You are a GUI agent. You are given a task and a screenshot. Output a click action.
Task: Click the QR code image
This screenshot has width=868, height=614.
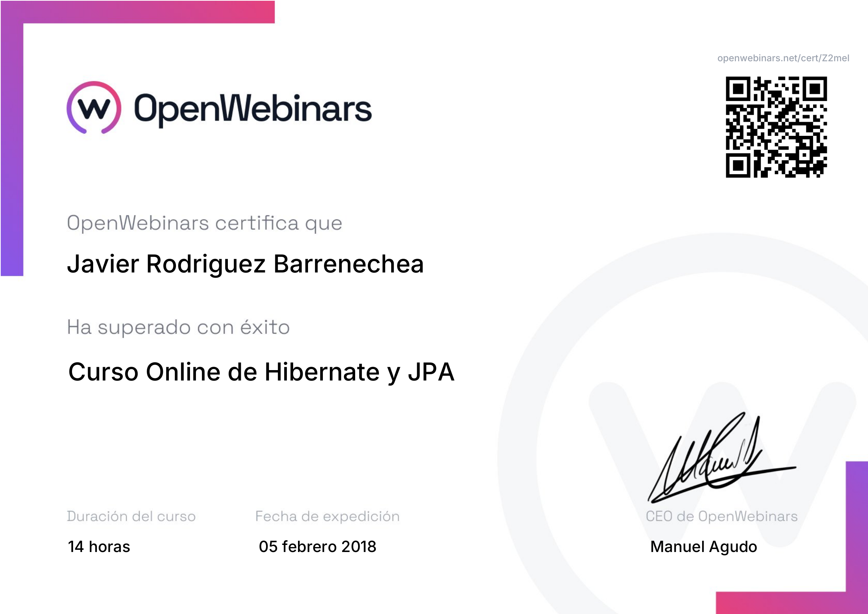(x=776, y=127)
